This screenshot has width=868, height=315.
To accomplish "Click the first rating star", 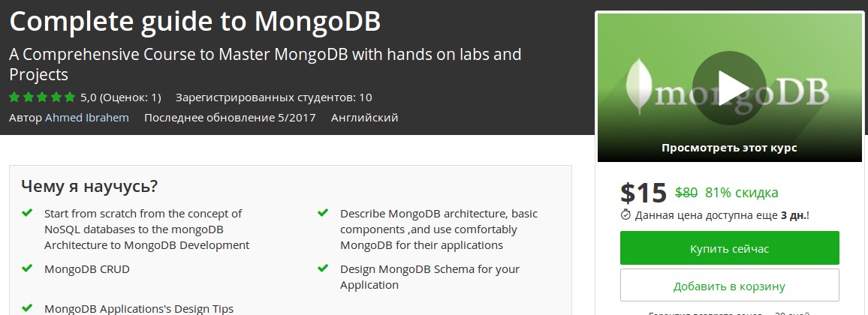I will coord(14,97).
